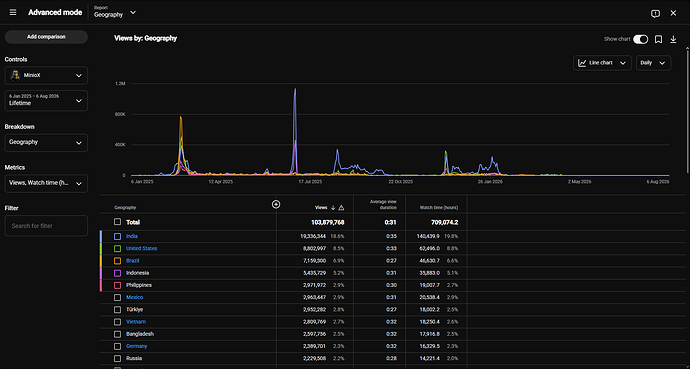Uncheck the Indonesia row checkbox
The width and height of the screenshot is (690, 369).
point(117,273)
